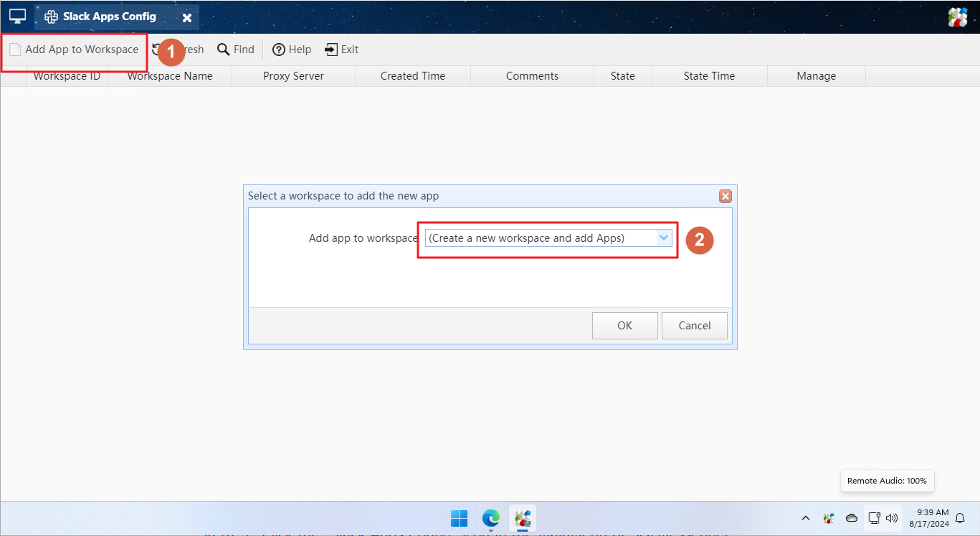Click the volume speaker tray icon

click(x=892, y=518)
